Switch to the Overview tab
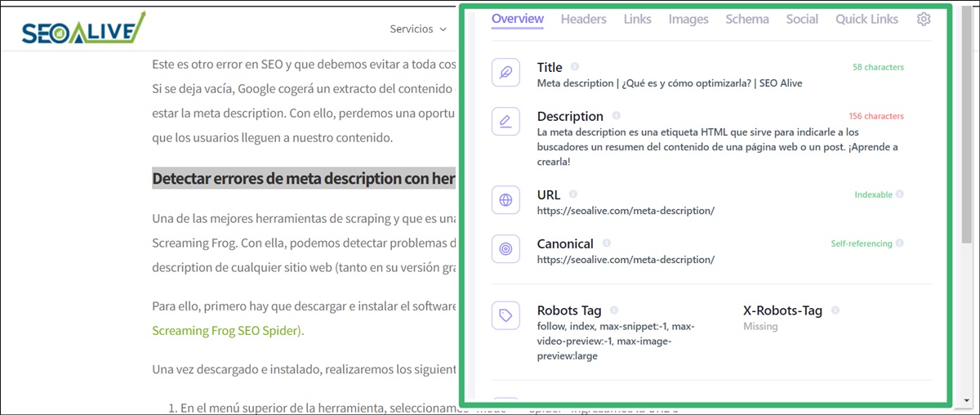This screenshot has height=415, width=980. (x=518, y=19)
